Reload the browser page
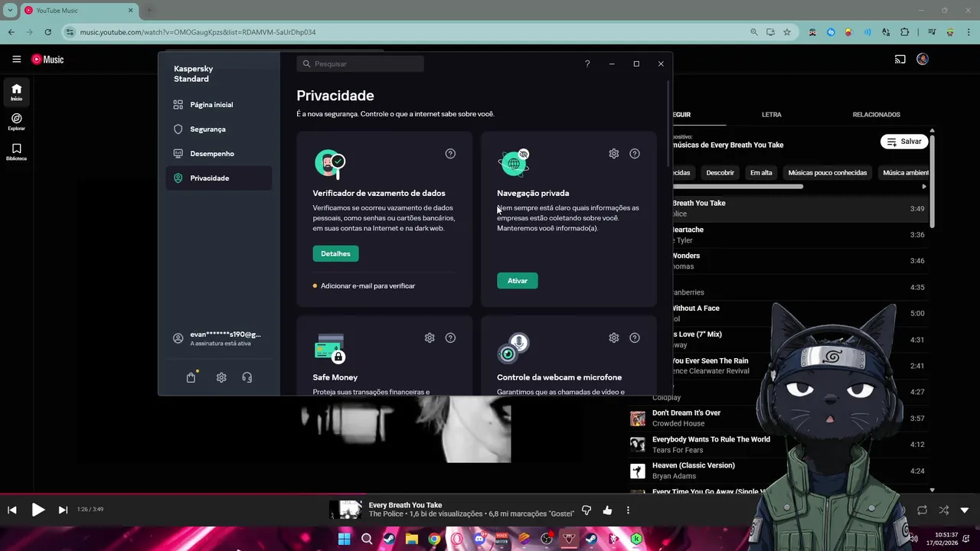This screenshot has width=980, height=551. [x=47, y=32]
